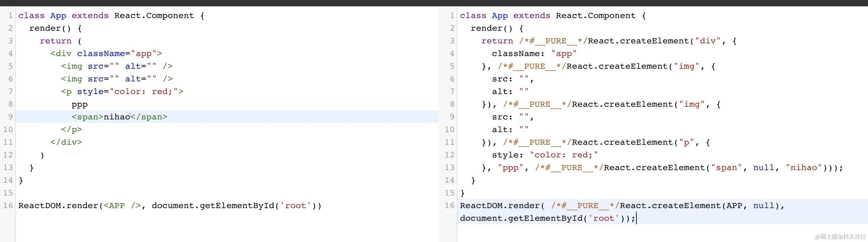
Task: Click line number 16 in the compiled output gutter
Action: (x=450, y=206)
